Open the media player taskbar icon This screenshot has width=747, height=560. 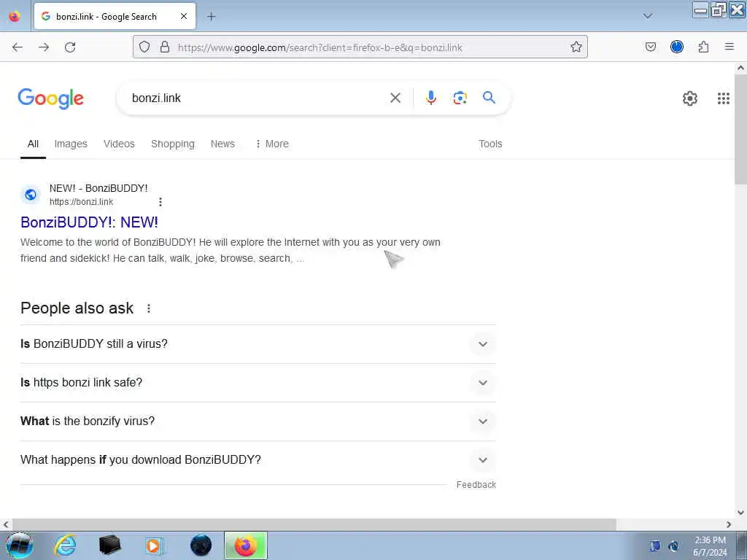155,545
